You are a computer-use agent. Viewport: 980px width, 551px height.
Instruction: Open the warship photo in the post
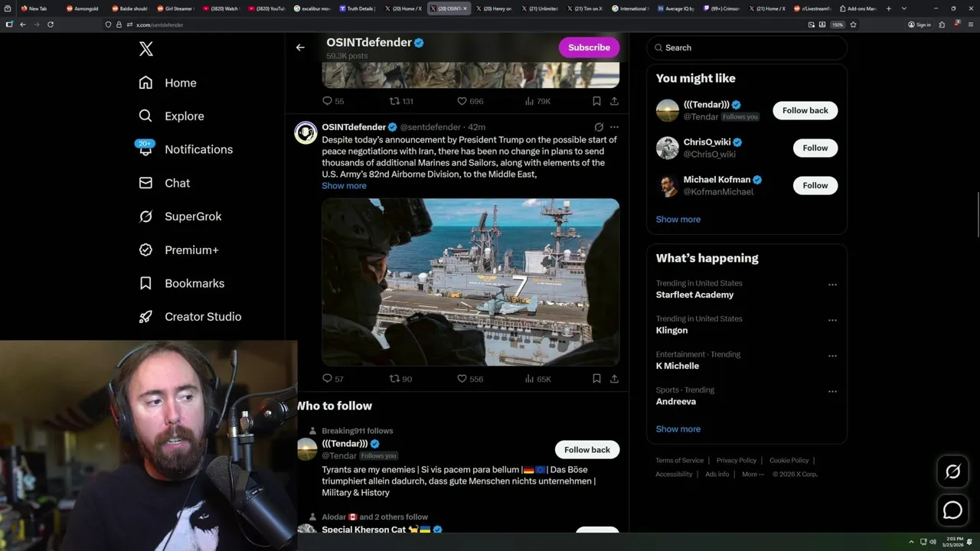pos(470,282)
